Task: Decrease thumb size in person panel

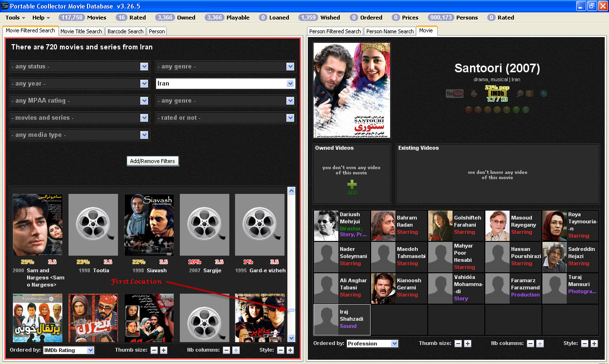Action: coord(458,344)
